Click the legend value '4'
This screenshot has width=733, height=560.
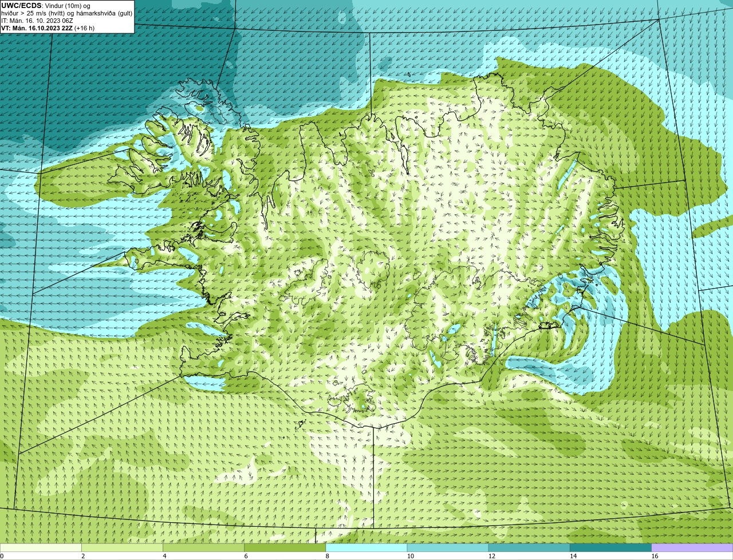click(x=164, y=556)
